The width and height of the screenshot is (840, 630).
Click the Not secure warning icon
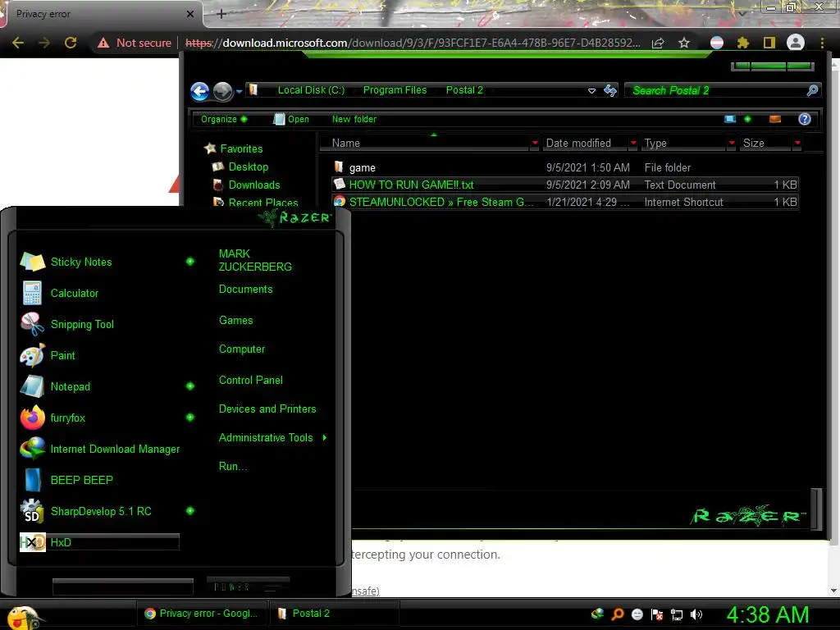click(103, 43)
